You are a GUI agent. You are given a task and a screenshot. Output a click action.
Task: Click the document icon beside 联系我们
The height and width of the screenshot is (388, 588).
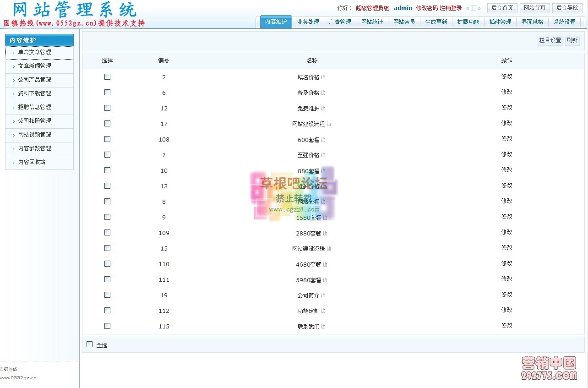pos(323,327)
